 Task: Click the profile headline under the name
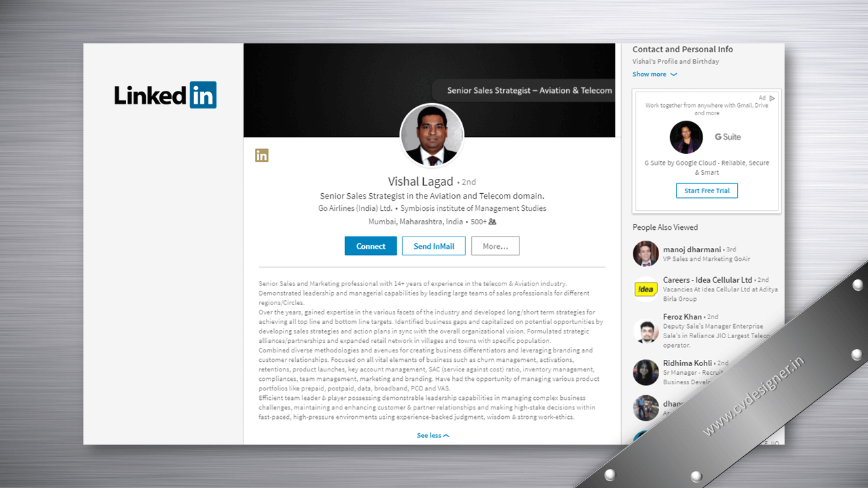click(x=432, y=196)
